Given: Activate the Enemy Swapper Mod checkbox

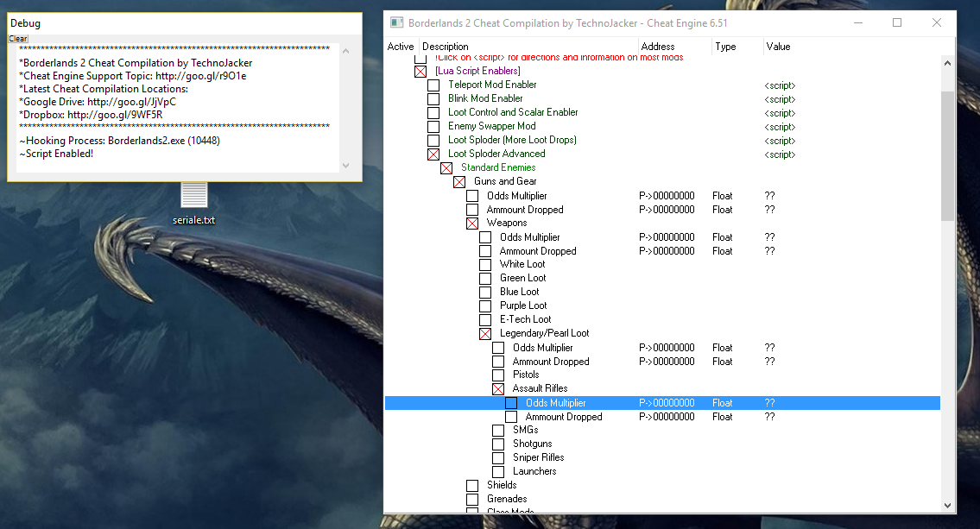Looking at the screenshot, I should 433,126.
